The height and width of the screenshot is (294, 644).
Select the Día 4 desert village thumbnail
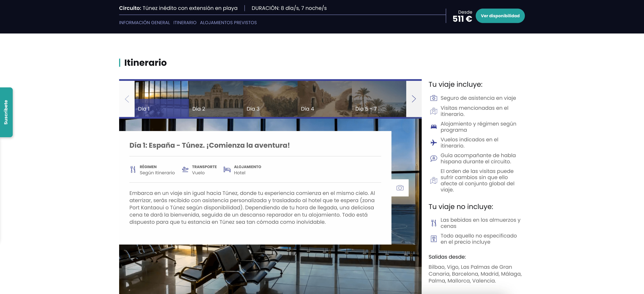(x=325, y=99)
